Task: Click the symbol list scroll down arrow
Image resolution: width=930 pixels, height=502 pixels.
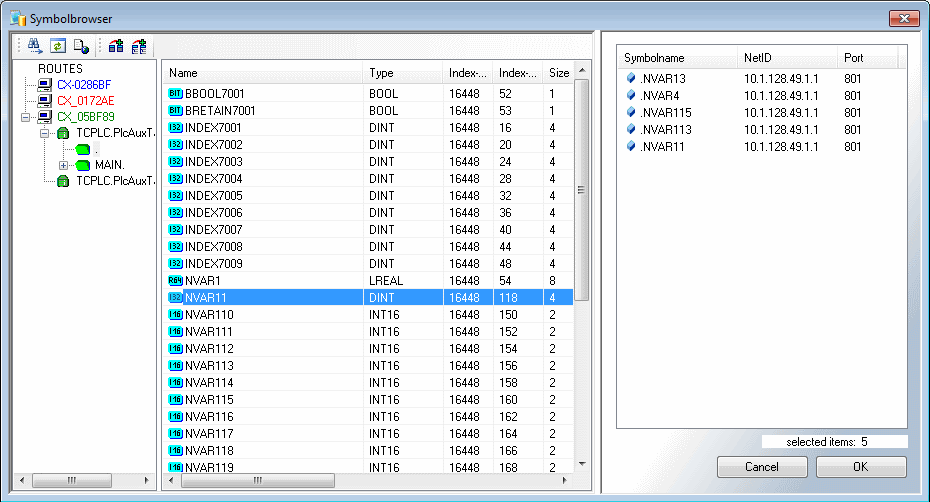Action: [x=582, y=464]
